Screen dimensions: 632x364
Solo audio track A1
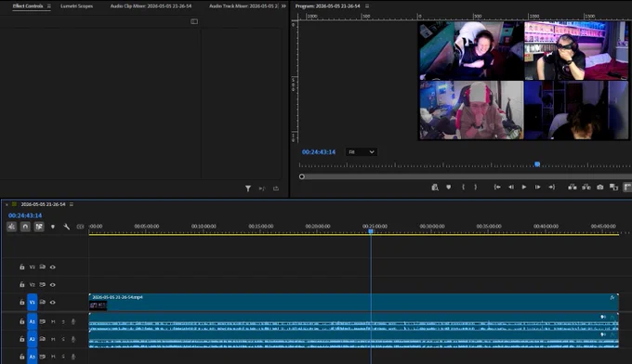(63, 321)
